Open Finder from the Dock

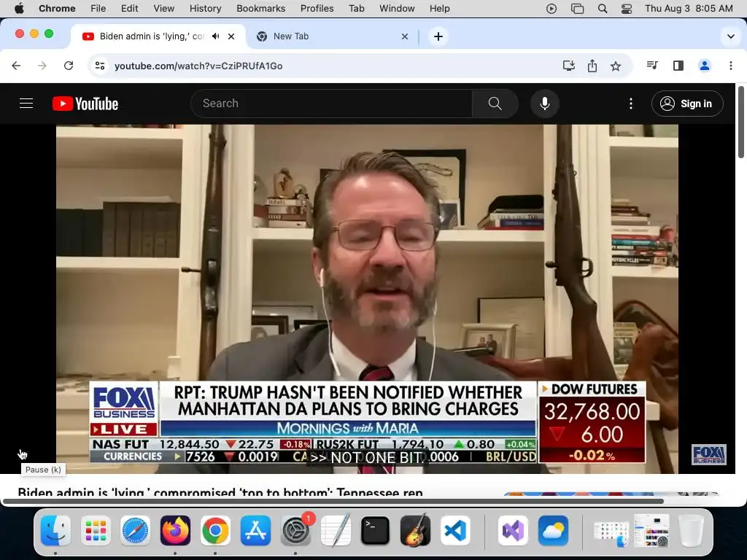coord(55,530)
